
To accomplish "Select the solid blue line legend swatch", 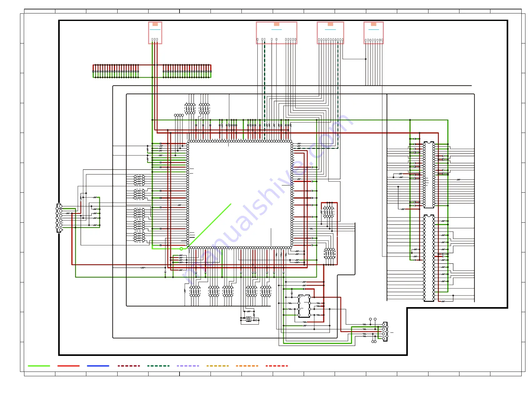I will click(x=98, y=366).
